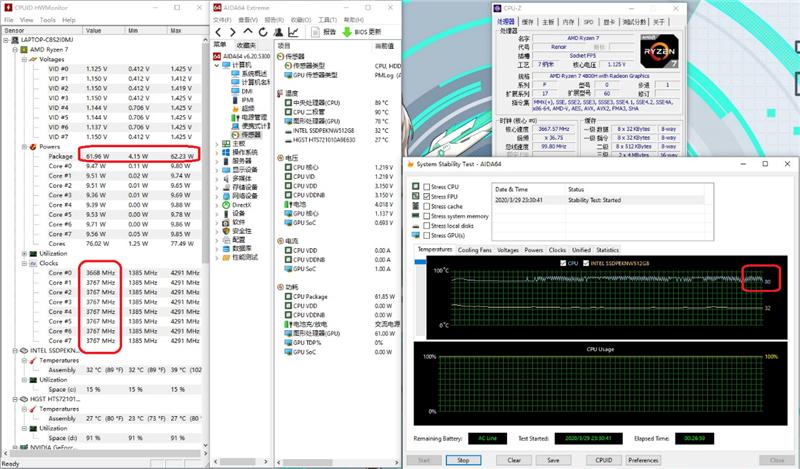Open the Tools menu in HWMonitor
This screenshot has height=469, width=800.
pos(49,19)
